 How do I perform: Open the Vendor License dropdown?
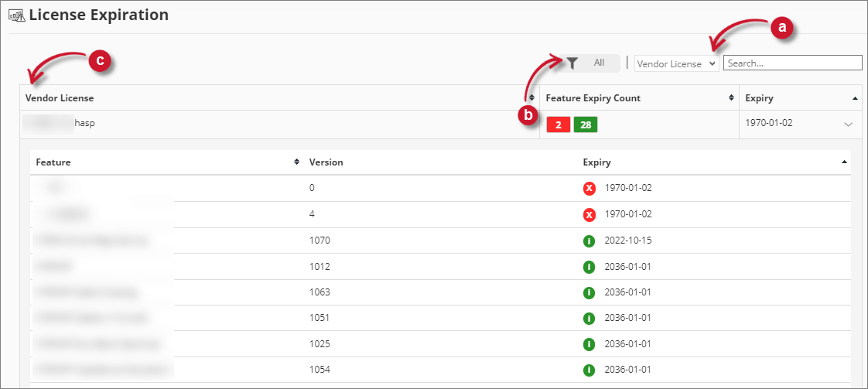(x=676, y=64)
